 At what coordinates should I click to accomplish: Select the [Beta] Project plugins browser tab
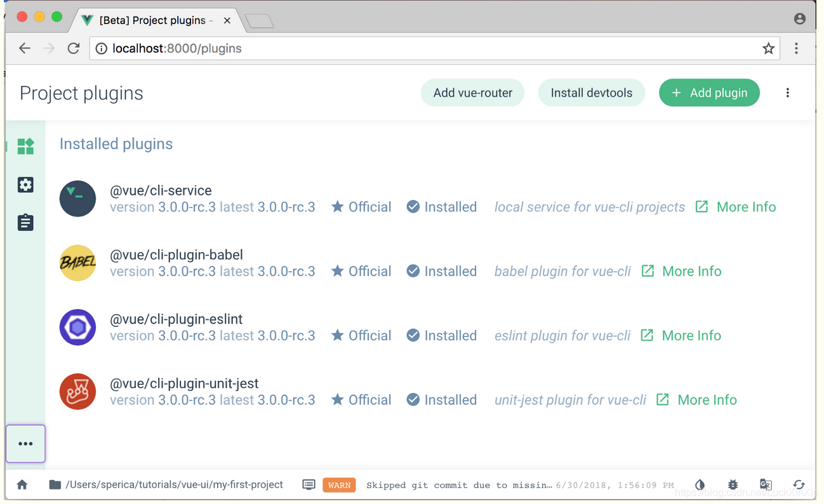coord(156,20)
